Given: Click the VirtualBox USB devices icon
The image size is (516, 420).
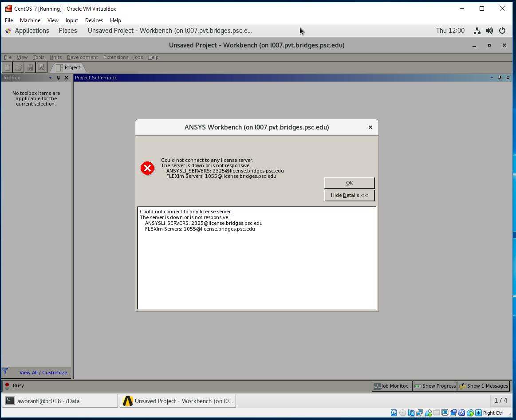Looking at the screenshot, I should (x=428, y=413).
